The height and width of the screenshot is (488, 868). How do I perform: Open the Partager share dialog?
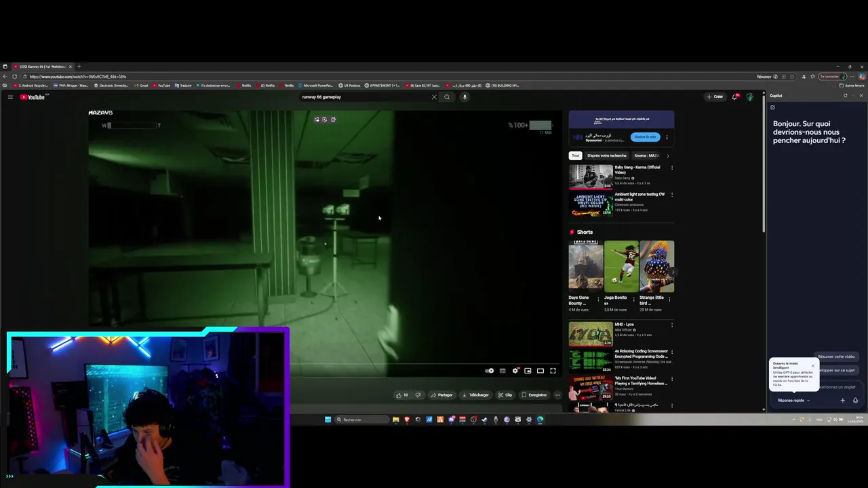click(441, 395)
